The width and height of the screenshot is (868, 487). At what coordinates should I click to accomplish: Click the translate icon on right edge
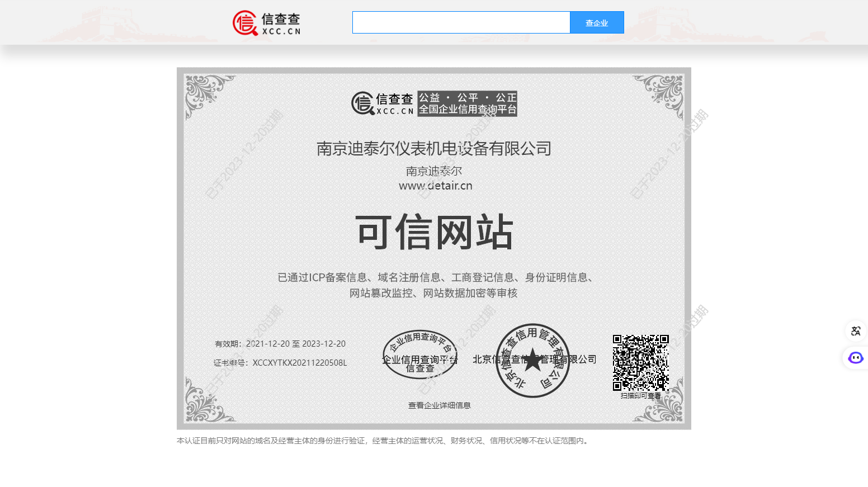(855, 331)
